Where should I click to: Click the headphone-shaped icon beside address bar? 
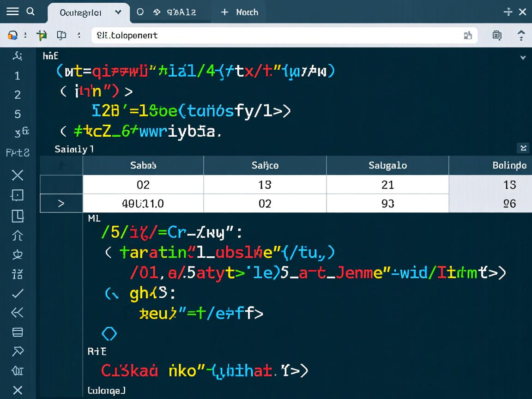pyautogui.click(x=13, y=35)
